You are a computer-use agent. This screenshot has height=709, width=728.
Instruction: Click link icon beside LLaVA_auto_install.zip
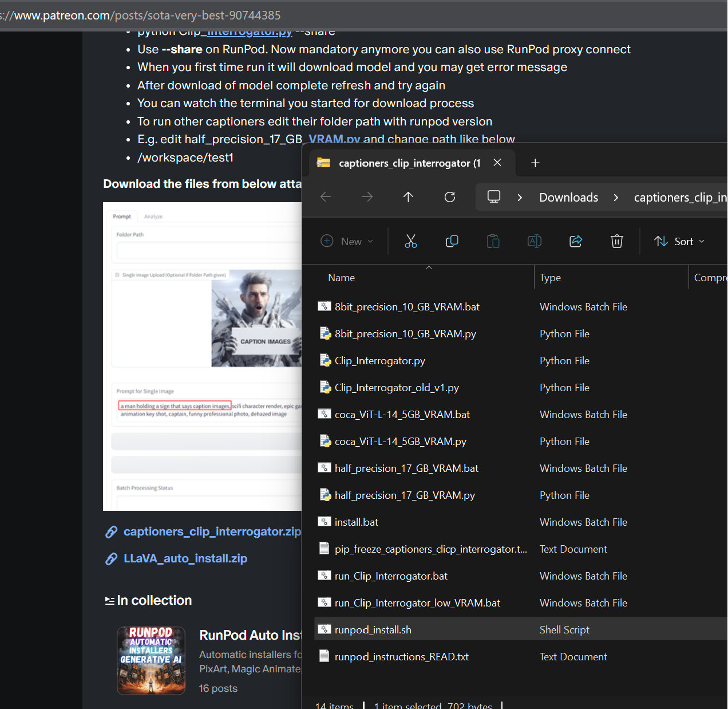click(112, 559)
